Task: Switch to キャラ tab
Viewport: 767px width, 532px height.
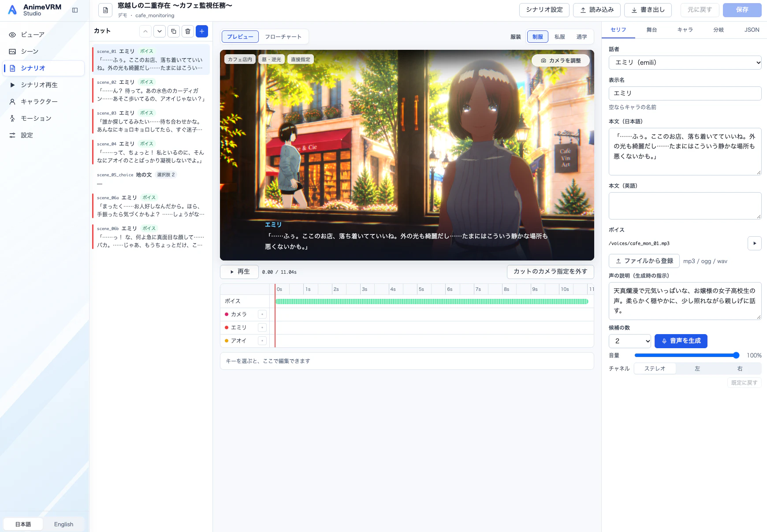Action: (x=685, y=30)
